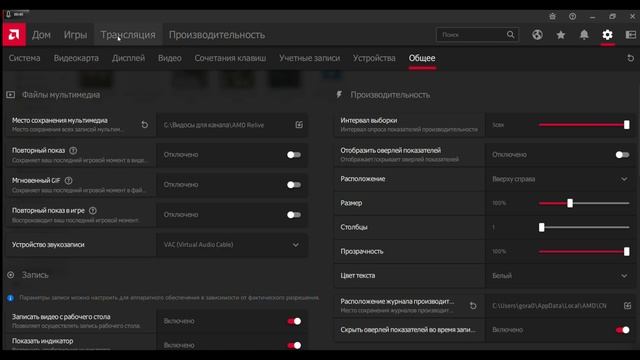This screenshot has width=640, height=360.
Task: Open favorites star icon
Action: pyautogui.click(x=560, y=35)
